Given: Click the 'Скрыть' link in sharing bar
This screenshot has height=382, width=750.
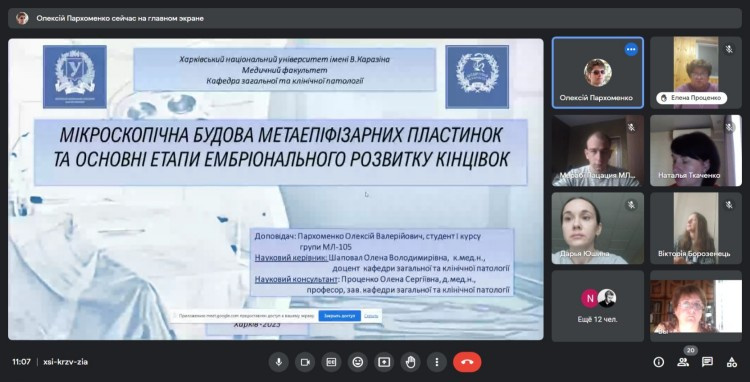Looking at the screenshot, I should point(371,316).
